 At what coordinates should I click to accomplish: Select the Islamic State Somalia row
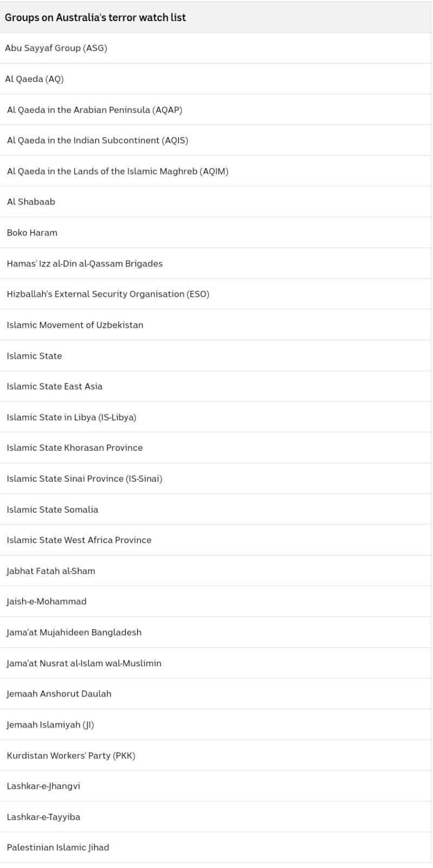click(216, 509)
